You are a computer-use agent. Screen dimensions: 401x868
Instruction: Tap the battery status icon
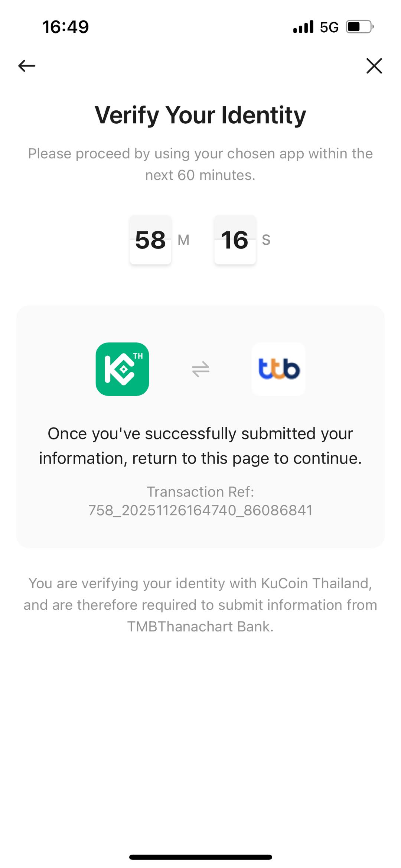click(x=359, y=27)
